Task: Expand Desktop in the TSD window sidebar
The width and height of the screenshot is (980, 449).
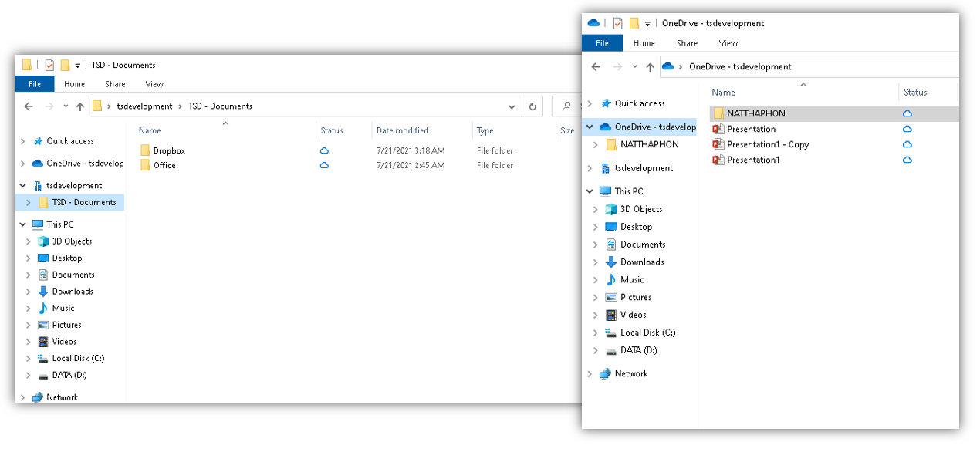Action: (x=29, y=258)
